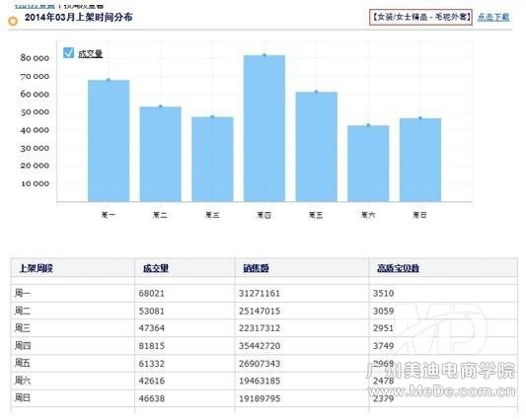Image resolution: width=526 pixels, height=420 pixels.
Task: Select cell value 53081
Action: coord(152,311)
